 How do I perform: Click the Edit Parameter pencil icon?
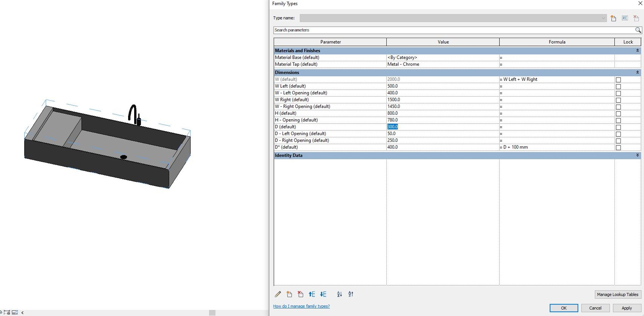(278, 294)
